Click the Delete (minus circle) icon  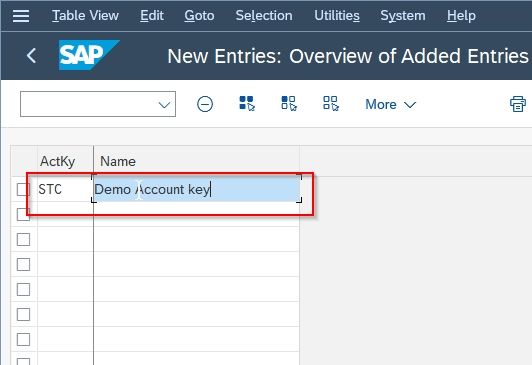(x=205, y=104)
